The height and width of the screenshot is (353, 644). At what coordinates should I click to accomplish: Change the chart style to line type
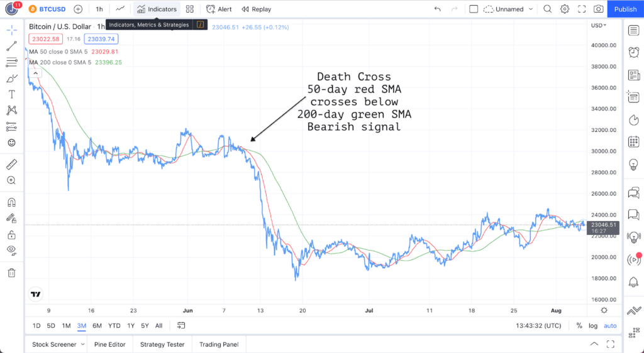[120, 9]
